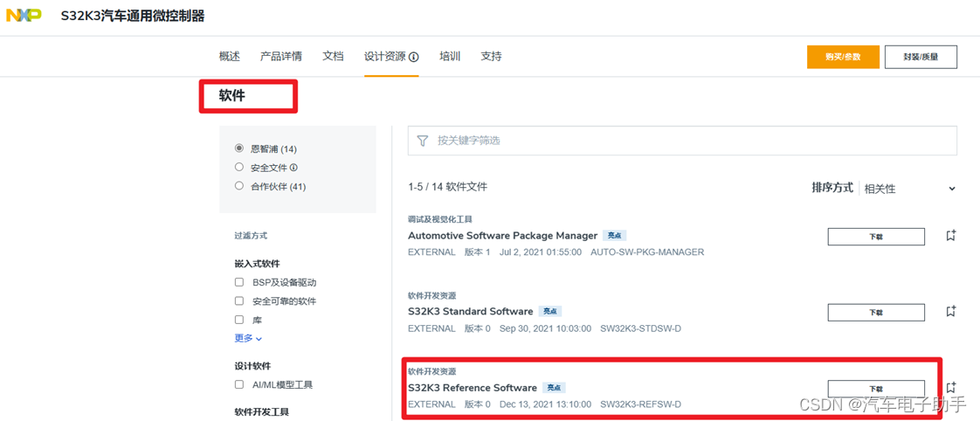Download S32K3 Reference Software
Image resolution: width=980 pixels, height=421 pixels.
tap(876, 388)
